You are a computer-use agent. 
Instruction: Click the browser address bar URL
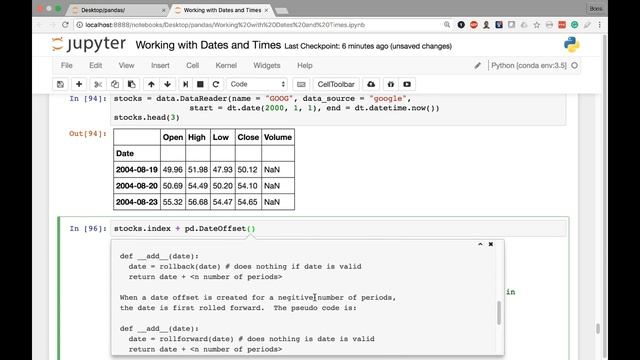click(225, 25)
